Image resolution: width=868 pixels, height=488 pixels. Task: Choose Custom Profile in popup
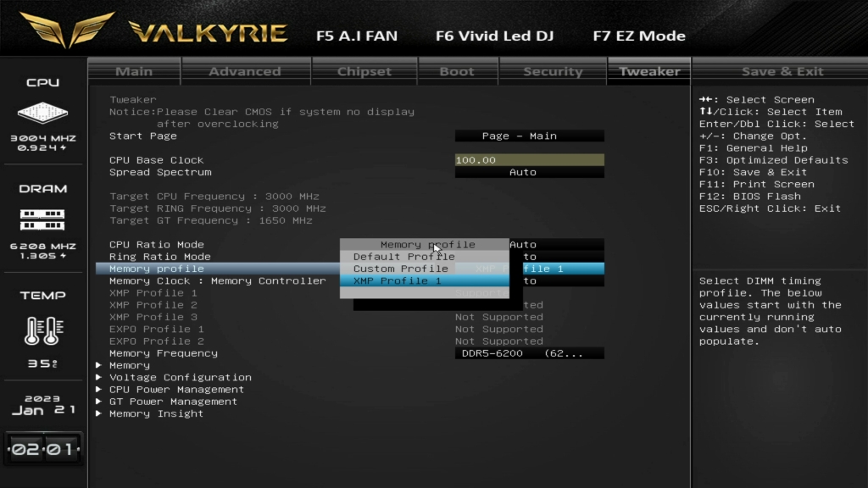[424, 269]
